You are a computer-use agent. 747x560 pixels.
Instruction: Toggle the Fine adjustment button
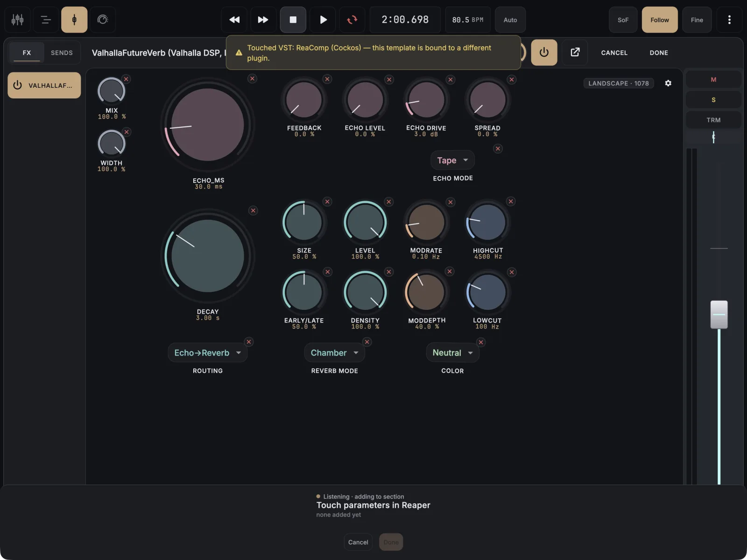[697, 20]
